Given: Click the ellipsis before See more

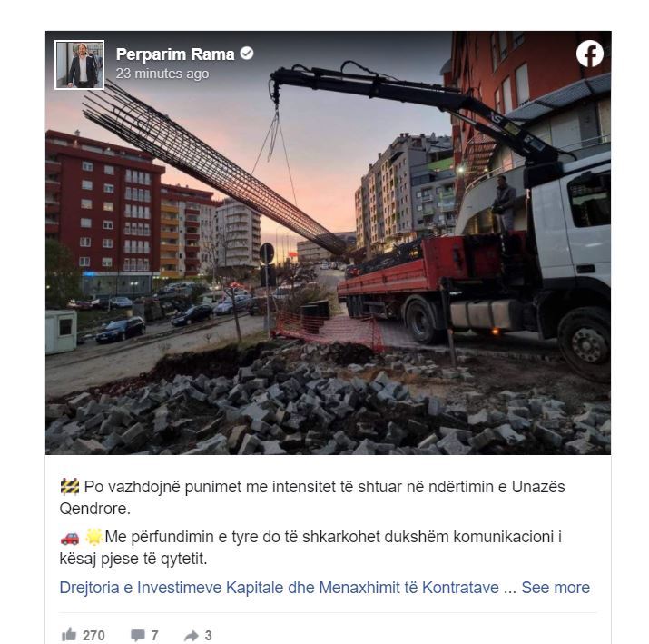Looking at the screenshot, I should (510, 589).
